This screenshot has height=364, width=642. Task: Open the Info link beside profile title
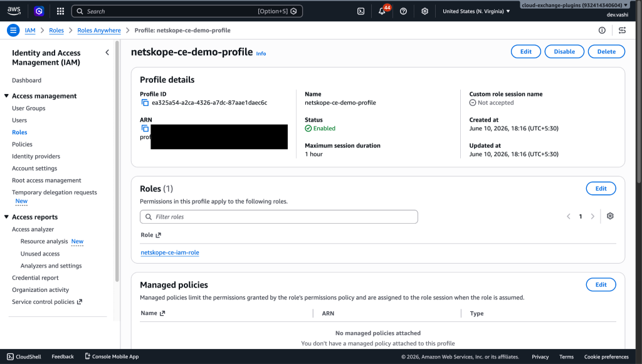(261, 54)
